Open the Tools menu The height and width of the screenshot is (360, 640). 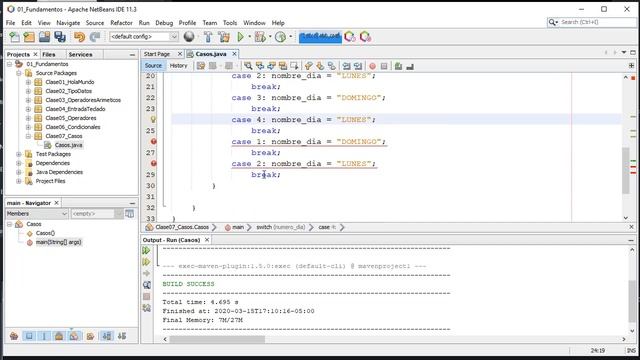pyautogui.click(x=230, y=23)
